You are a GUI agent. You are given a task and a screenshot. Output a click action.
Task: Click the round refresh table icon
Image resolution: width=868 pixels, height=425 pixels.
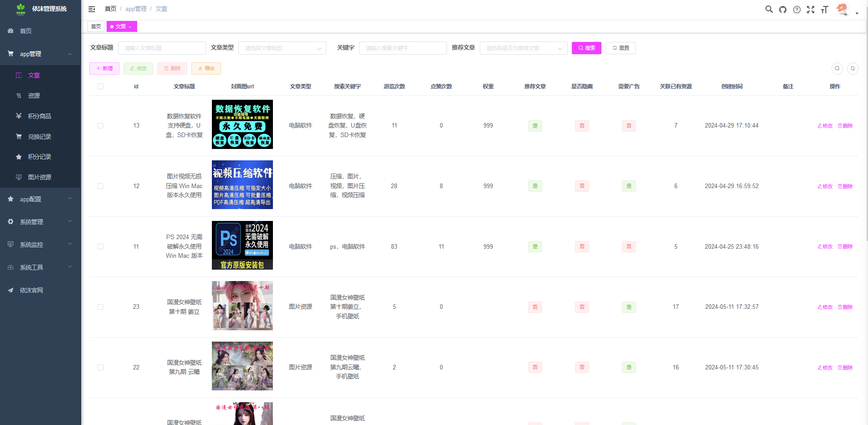853,68
